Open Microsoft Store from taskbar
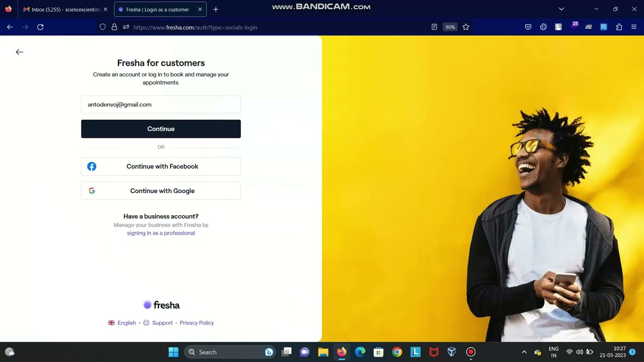The width and height of the screenshot is (644, 362). pyautogui.click(x=378, y=352)
